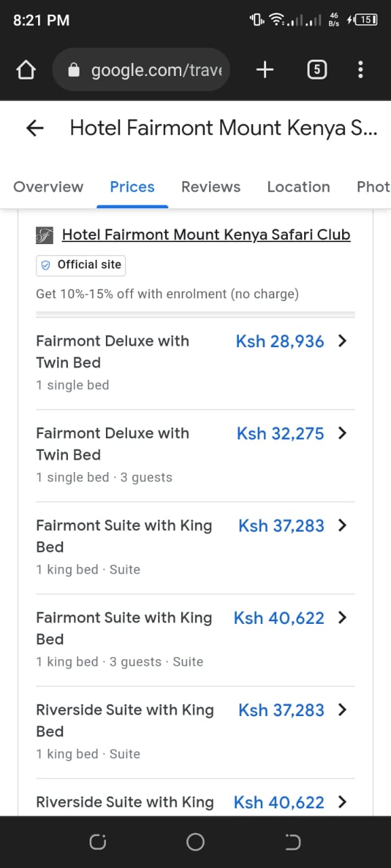Tap the lock icon in address bar
Image resolution: width=391 pixels, height=868 pixels.
tap(75, 70)
